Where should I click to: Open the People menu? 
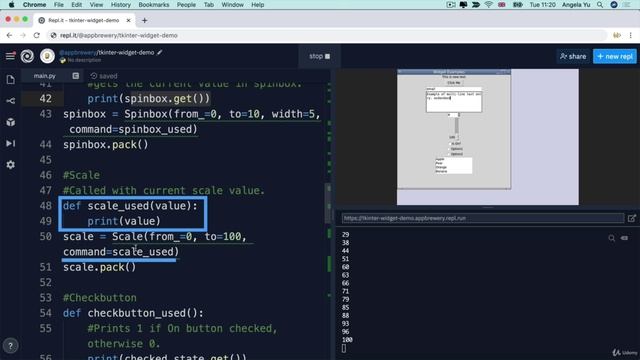[186, 5]
